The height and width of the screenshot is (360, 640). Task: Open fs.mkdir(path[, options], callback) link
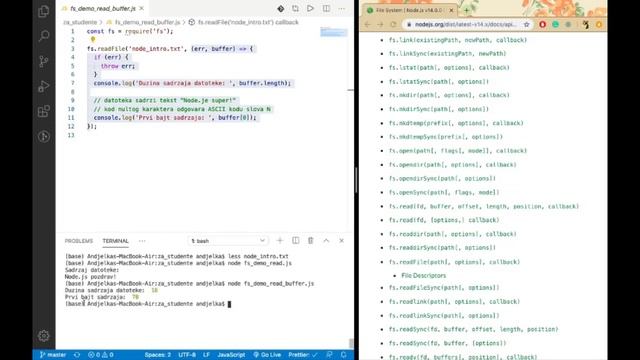(449, 95)
